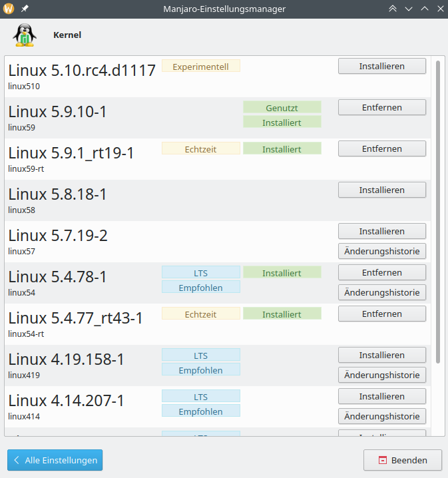Click the linux57 package name
This screenshot has height=478, width=448.
pyautogui.click(x=22, y=251)
